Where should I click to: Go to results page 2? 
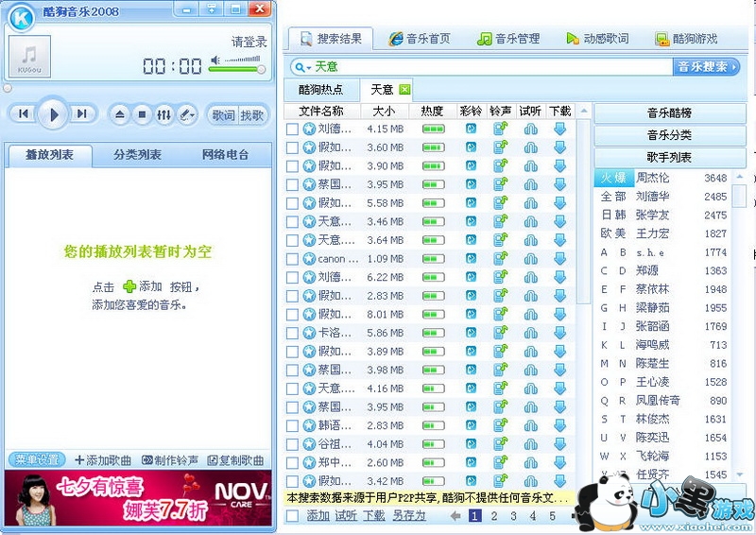(x=494, y=516)
